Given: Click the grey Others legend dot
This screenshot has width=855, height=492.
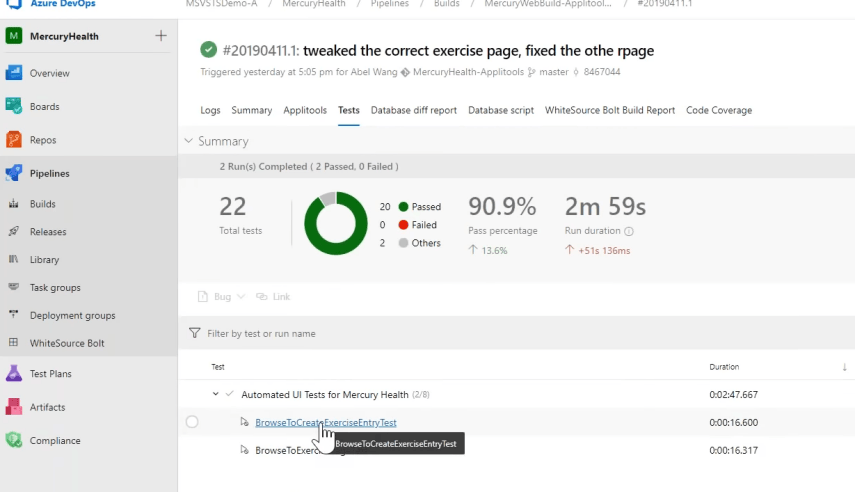Looking at the screenshot, I should click(x=404, y=243).
